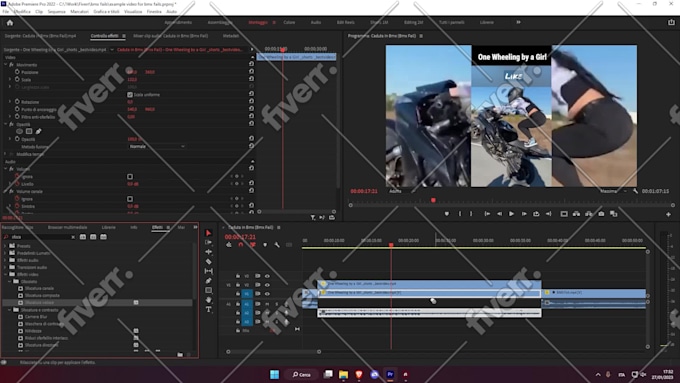Show more workspaces with double-arrow overflow

pos(518,22)
